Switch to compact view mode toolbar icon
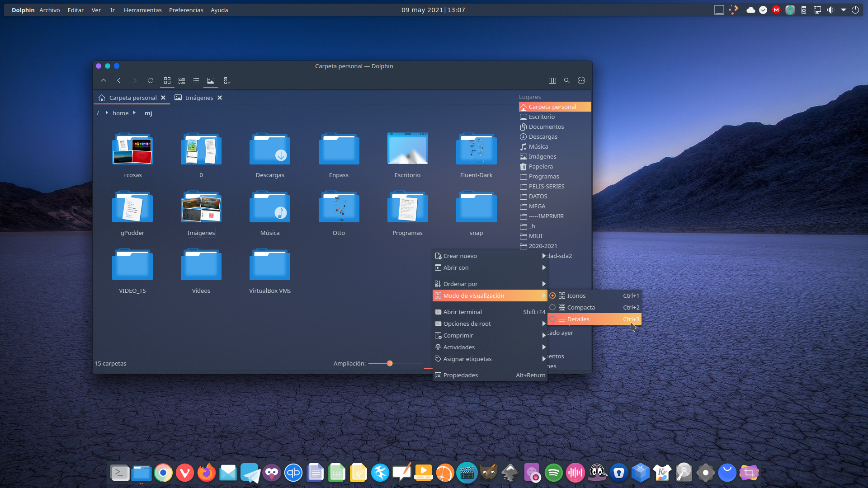The height and width of the screenshot is (488, 868). pos(182,80)
